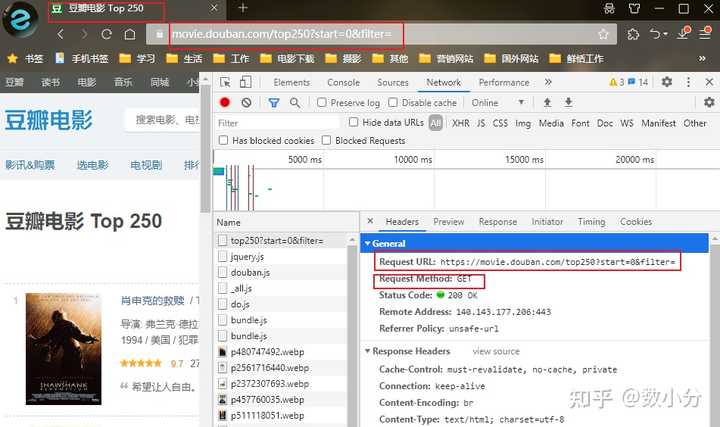Image resolution: width=720 pixels, height=427 pixels.
Task: Open DevTools settings gear icon
Action: click(667, 82)
